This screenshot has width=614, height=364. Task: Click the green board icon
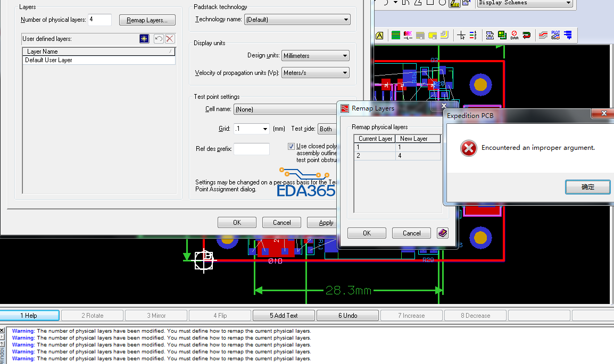pyautogui.click(x=502, y=36)
